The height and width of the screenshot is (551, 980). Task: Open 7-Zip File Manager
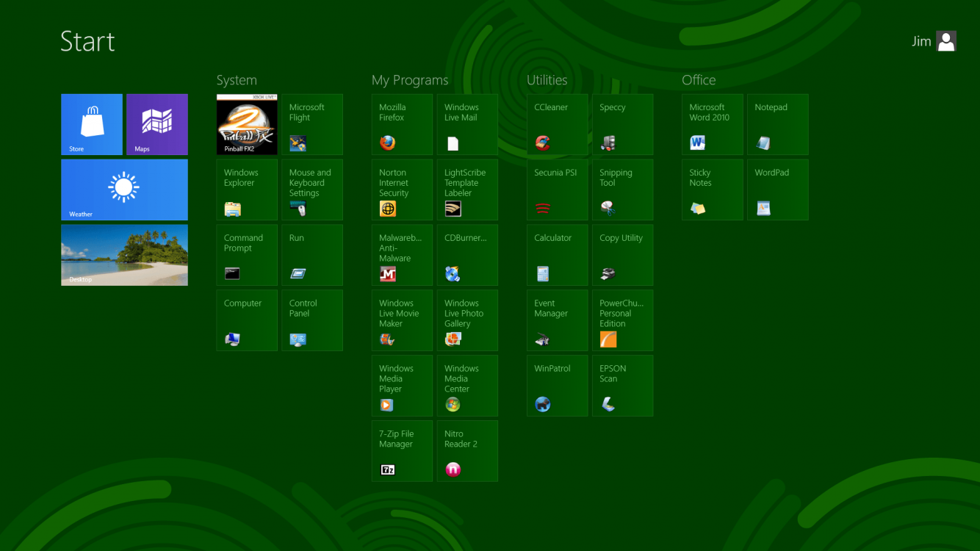(x=402, y=451)
